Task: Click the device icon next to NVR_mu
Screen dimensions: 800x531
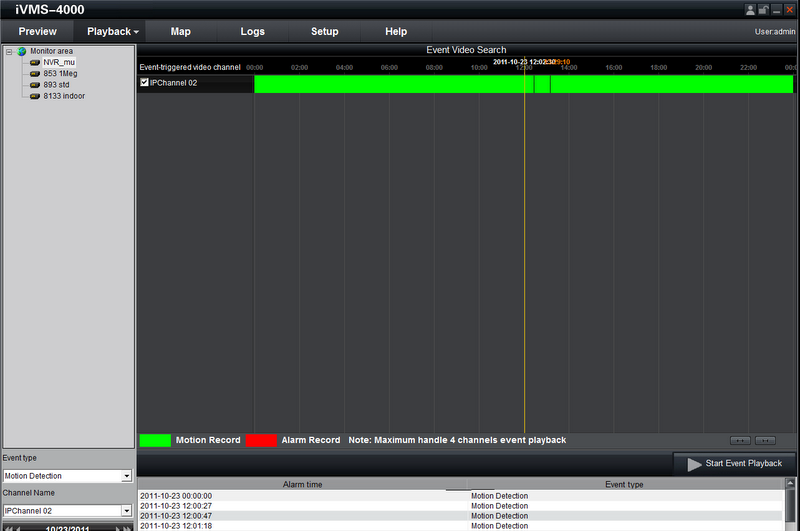Action: tap(35, 63)
